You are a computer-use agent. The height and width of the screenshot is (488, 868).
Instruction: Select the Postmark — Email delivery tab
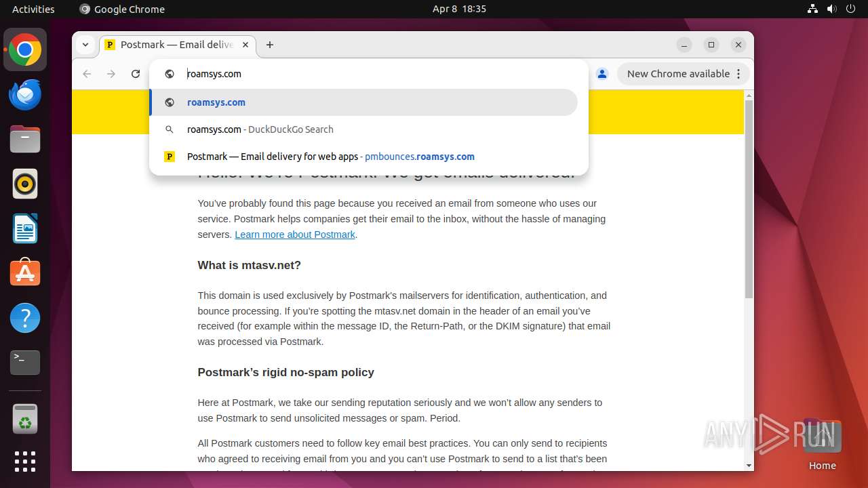[x=178, y=45]
